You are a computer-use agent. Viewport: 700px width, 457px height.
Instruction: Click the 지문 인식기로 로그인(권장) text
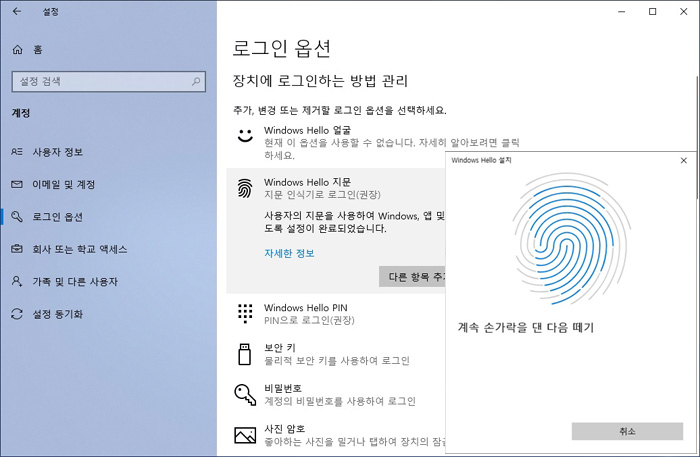322,195
